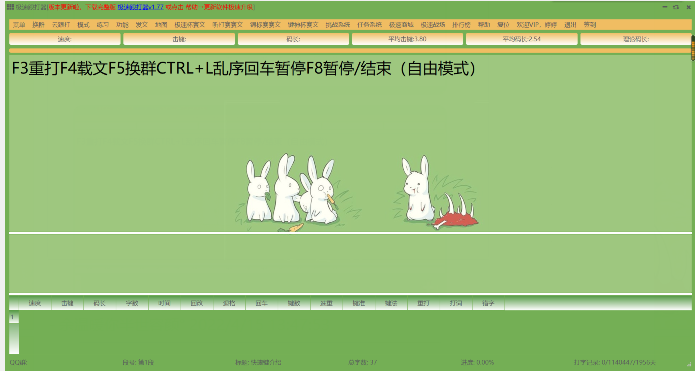Click the app grid icon in title bar
695x371 pixels.
(x=10, y=7)
